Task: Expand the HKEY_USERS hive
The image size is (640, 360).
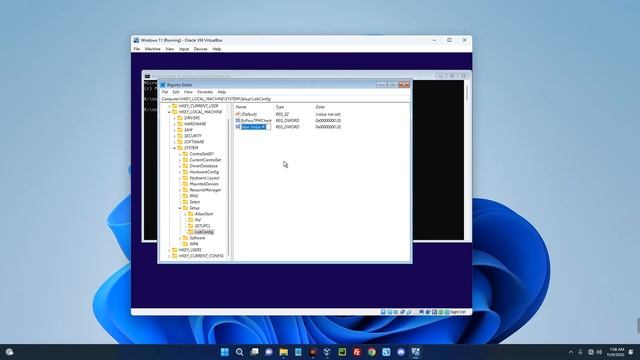Action: pos(169,250)
